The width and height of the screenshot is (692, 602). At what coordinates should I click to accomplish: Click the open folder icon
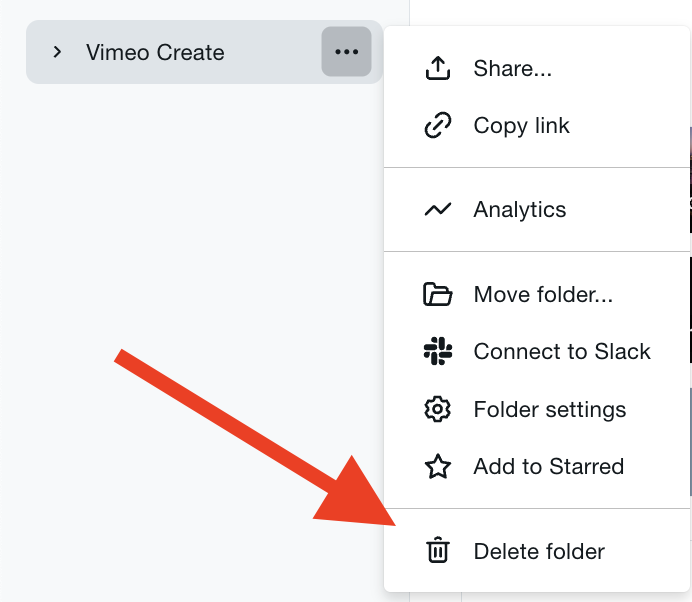[x=437, y=295]
